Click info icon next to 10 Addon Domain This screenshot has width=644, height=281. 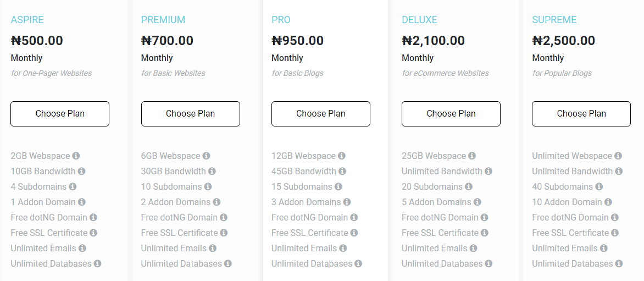[608, 202]
